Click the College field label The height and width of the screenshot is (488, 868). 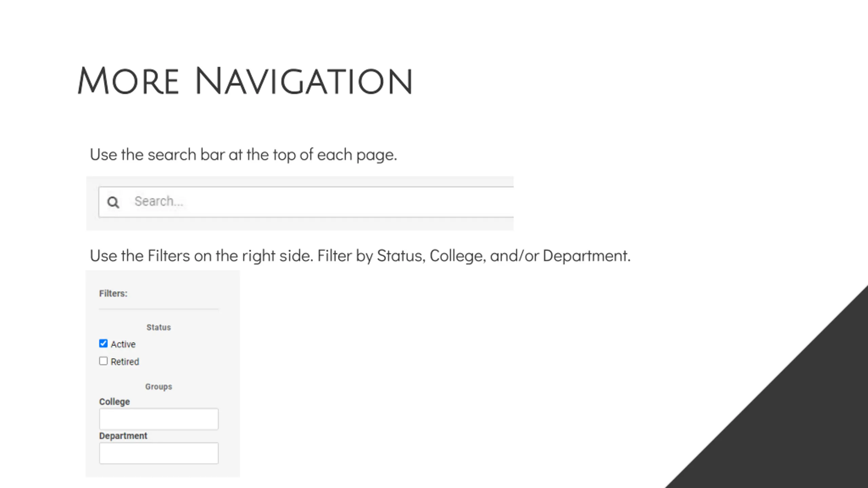pos(114,402)
